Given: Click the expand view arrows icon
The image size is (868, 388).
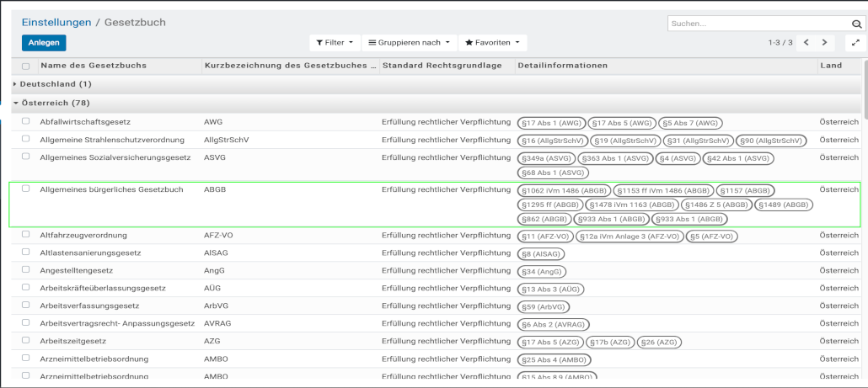Looking at the screenshot, I should coord(856,42).
